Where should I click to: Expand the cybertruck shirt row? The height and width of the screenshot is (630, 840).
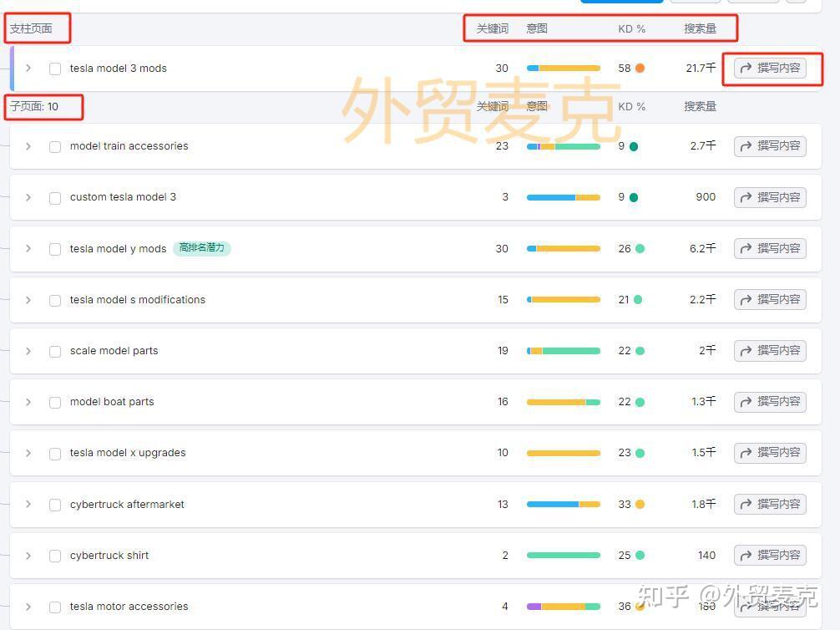point(28,556)
